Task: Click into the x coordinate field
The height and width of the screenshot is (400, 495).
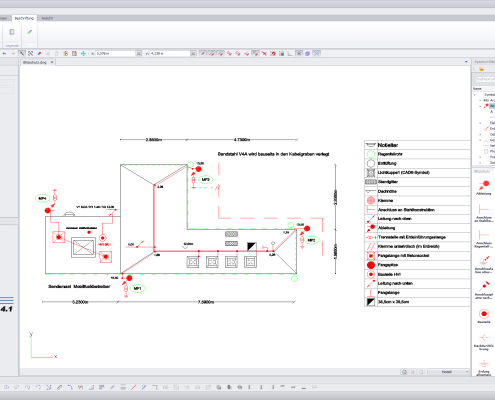Action: coord(115,53)
